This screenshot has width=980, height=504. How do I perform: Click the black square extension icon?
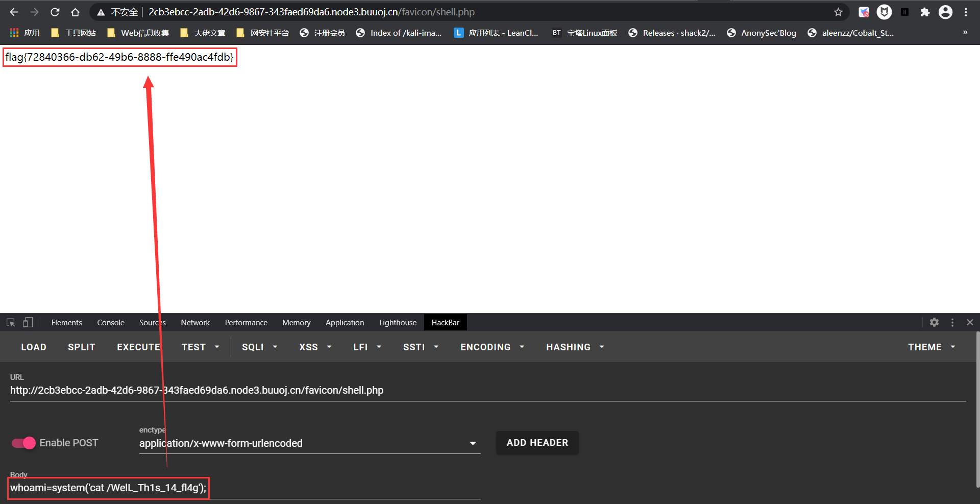point(904,12)
